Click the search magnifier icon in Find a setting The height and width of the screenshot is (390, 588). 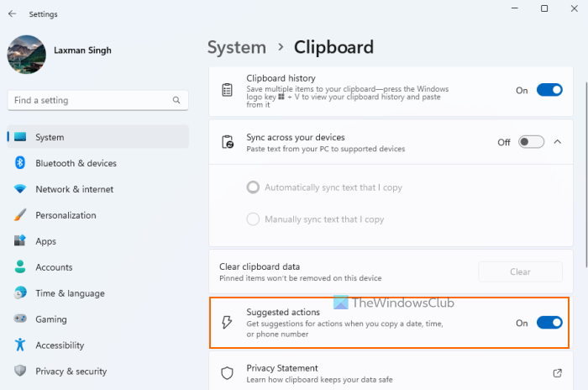tap(177, 100)
